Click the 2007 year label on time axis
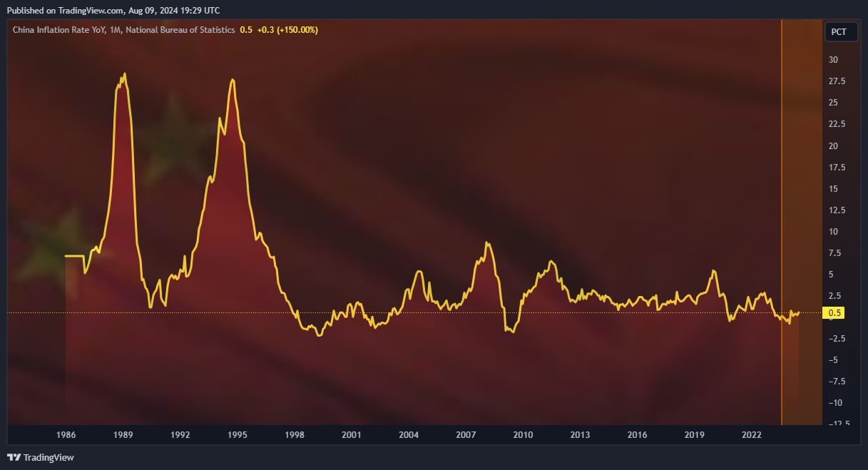 tap(466, 435)
